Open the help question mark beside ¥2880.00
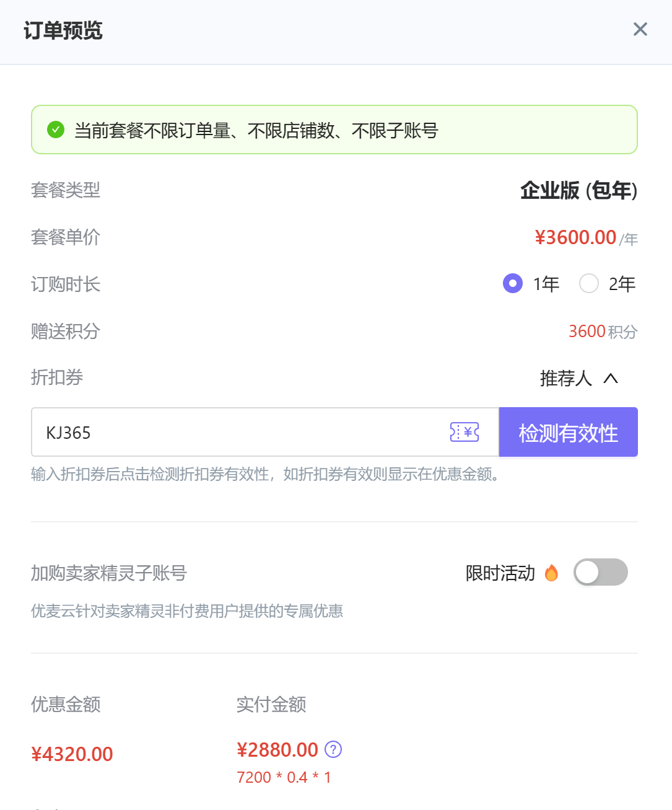The image size is (672, 810). [x=333, y=749]
